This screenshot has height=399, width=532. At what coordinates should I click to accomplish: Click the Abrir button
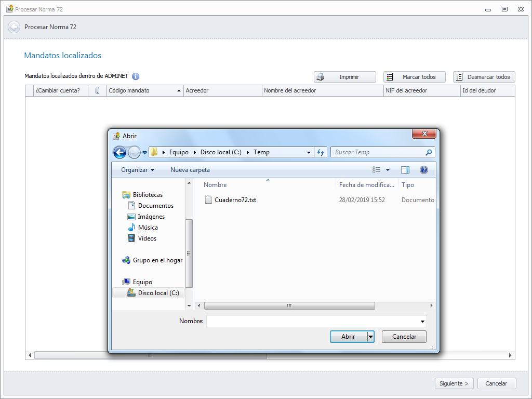(x=348, y=337)
